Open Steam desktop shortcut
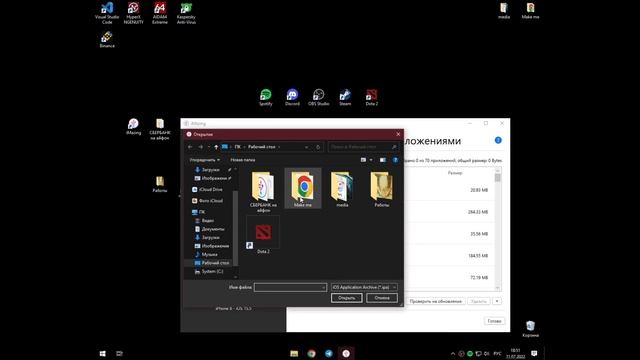 click(x=345, y=98)
